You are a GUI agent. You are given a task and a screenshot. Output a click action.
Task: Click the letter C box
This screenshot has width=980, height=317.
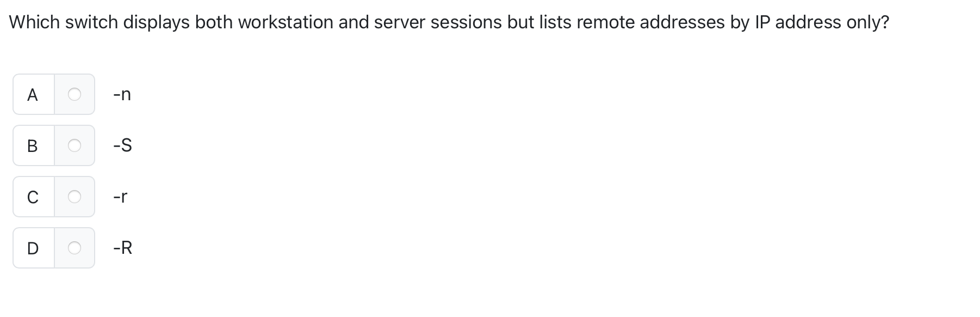tap(33, 197)
